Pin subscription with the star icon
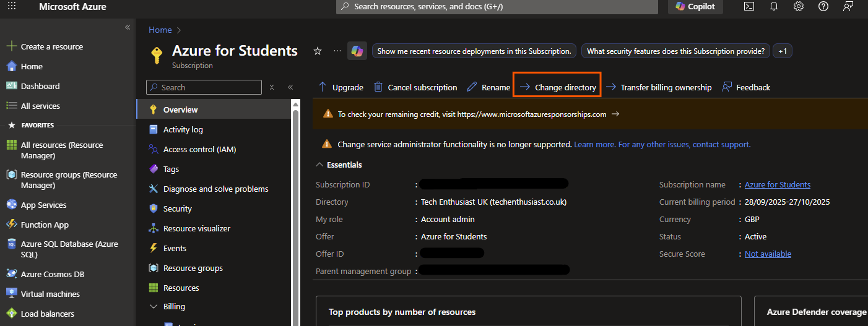The height and width of the screenshot is (326, 868). click(x=318, y=51)
